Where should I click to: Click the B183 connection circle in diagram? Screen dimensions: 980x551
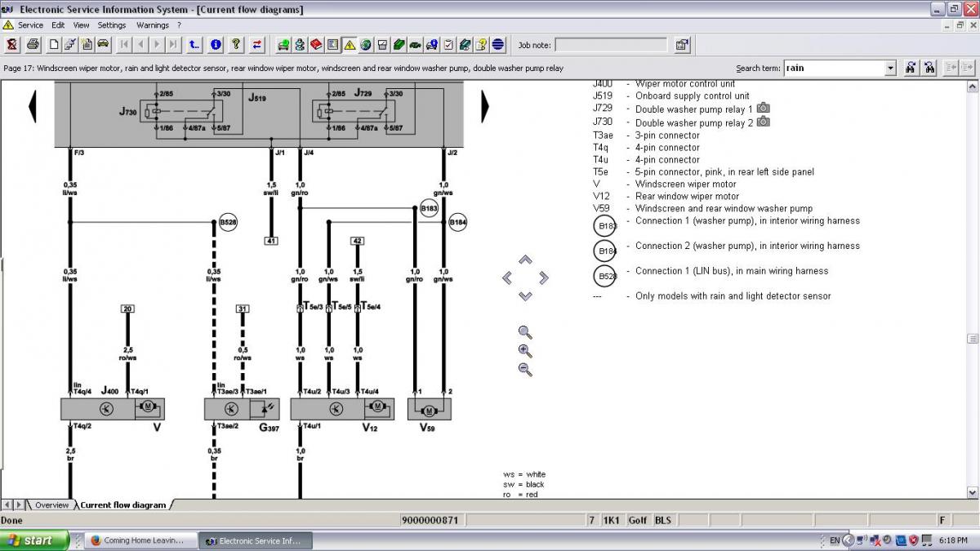pyautogui.click(x=429, y=208)
